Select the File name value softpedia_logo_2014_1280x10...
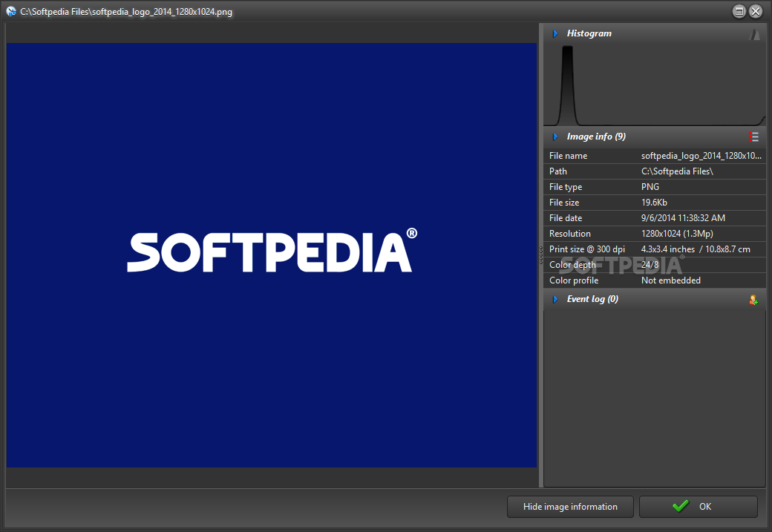Viewport: 772px width, 532px height. coord(701,156)
